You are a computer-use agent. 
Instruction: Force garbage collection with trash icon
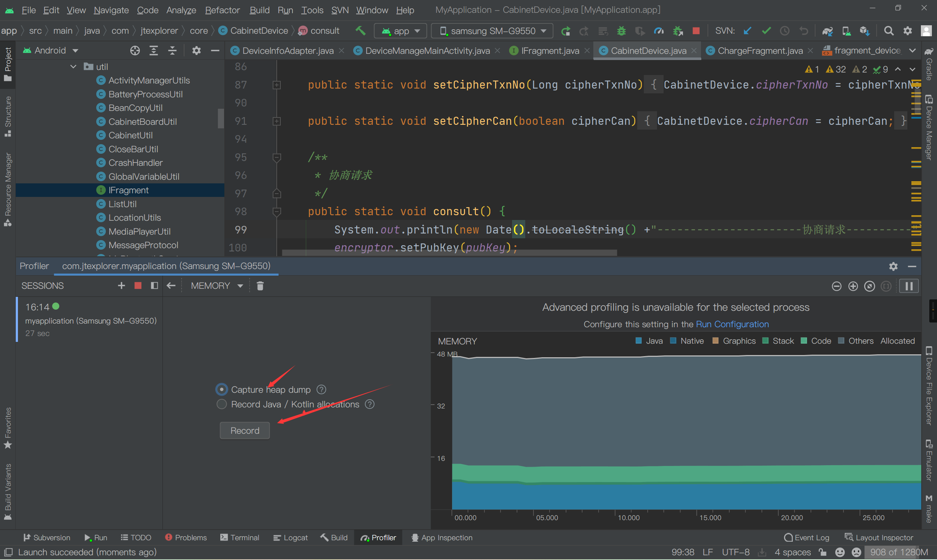[x=260, y=286]
